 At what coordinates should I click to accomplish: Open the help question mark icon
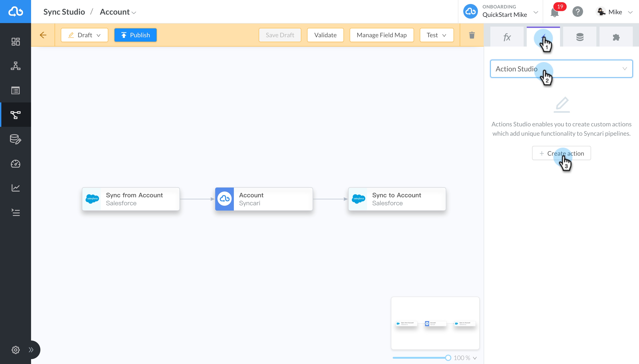click(578, 12)
